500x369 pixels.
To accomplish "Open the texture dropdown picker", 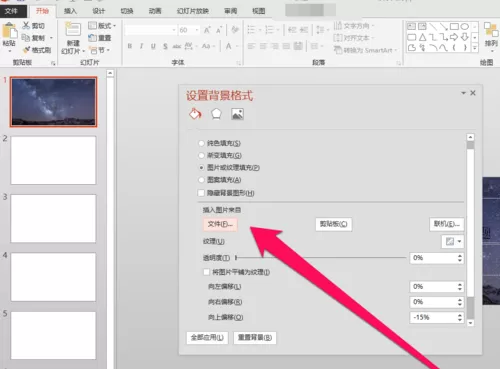I will [x=453, y=241].
